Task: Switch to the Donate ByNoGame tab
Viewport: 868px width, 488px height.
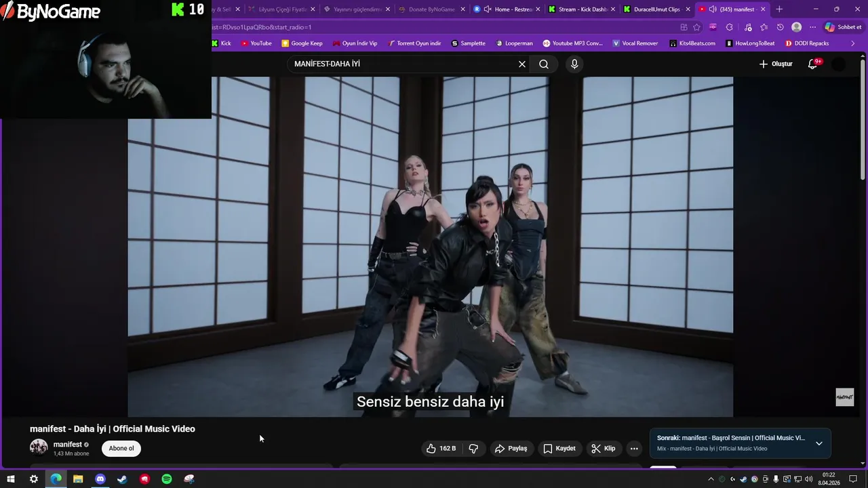Action: click(x=432, y=9)
